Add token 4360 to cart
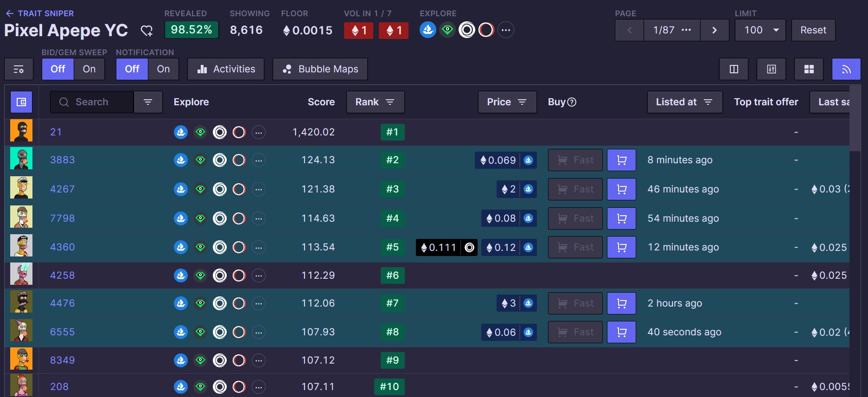868x397 pixels. coord(621,247)
